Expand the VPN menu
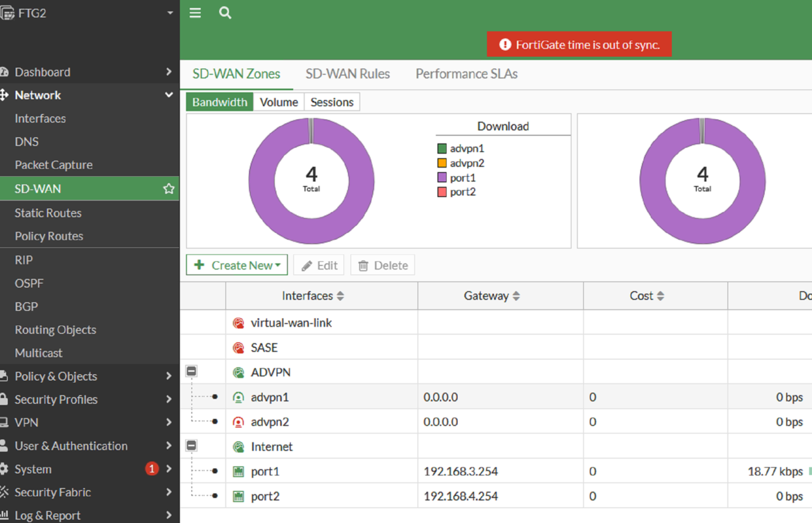 (x=169, y=423)
